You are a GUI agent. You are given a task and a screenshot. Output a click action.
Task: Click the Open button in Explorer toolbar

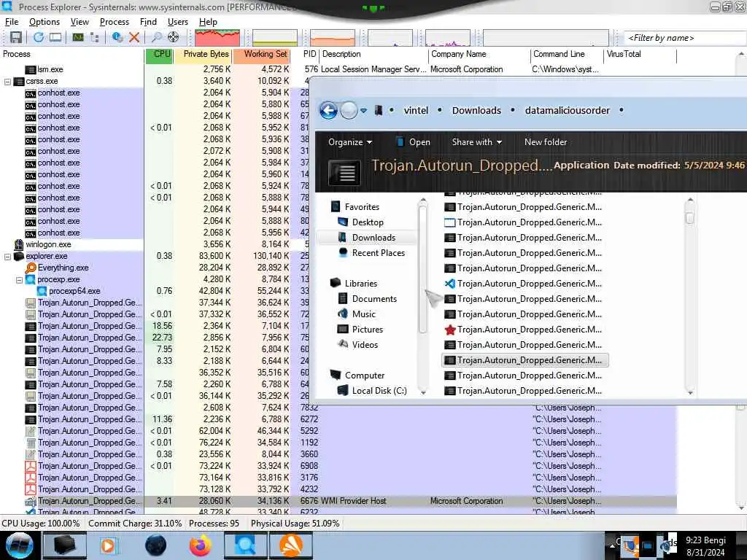tap(413, 142)
